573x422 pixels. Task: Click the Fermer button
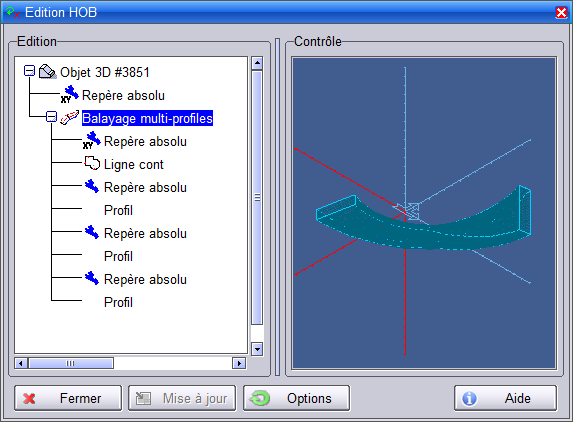[68, 398]
